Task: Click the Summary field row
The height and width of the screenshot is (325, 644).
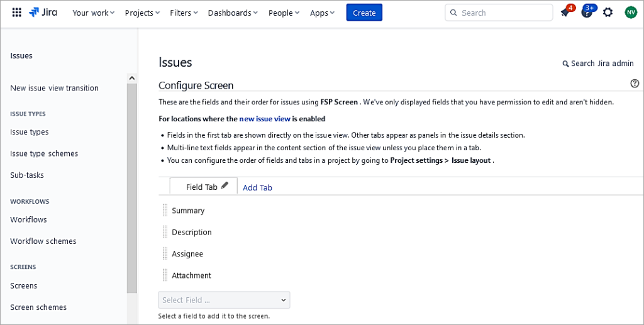Action: tap(188, 211)
